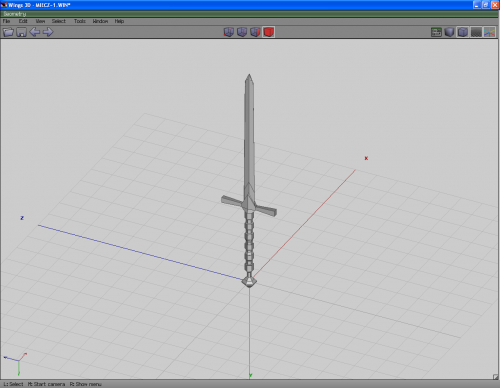Open the Tools menu

80,21
